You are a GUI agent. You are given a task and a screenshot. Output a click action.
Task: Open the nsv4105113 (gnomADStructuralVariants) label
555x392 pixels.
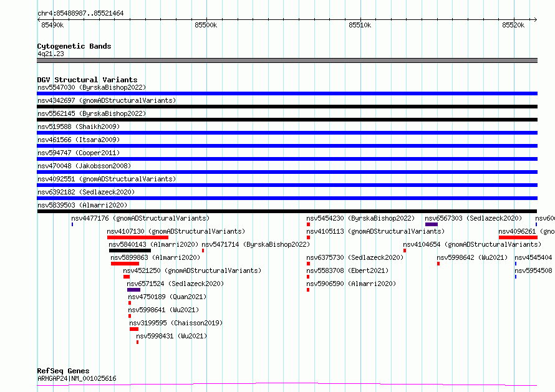pos(375,231)
